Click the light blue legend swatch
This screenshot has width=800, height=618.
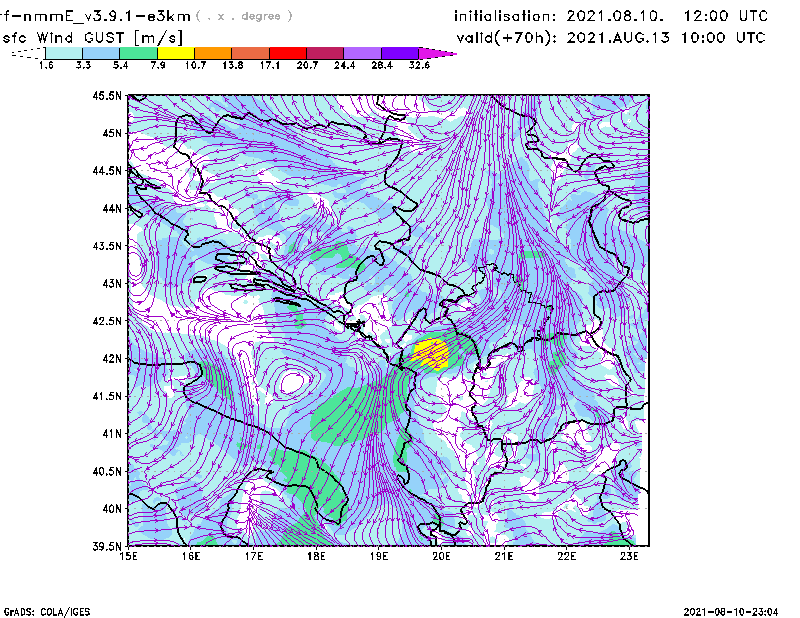coord(101,53)
